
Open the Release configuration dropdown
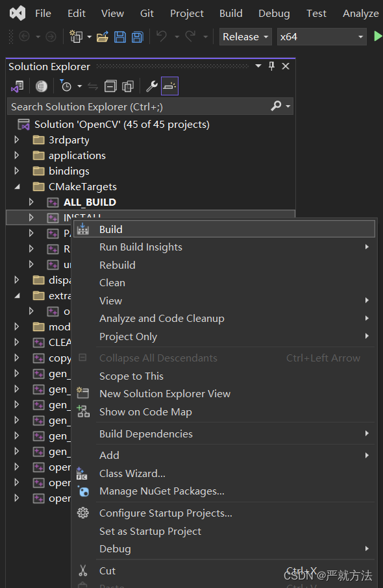(x=245, y=36)
